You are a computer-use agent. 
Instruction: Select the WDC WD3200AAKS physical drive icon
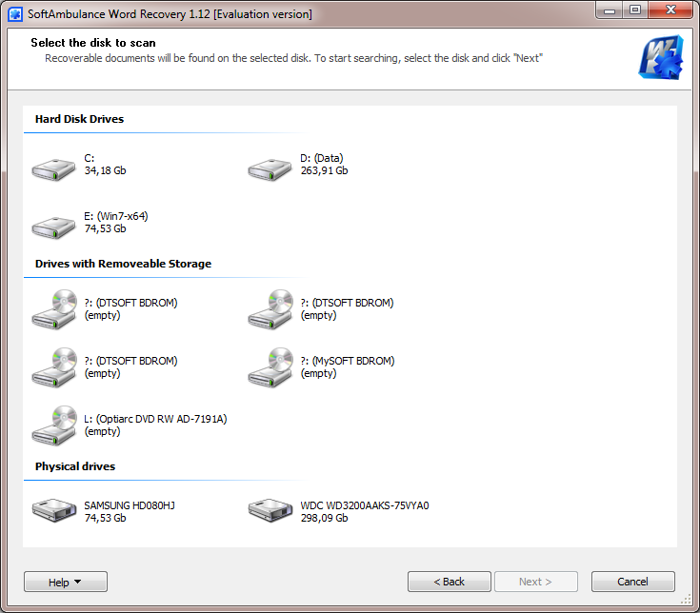pos(270,510)
